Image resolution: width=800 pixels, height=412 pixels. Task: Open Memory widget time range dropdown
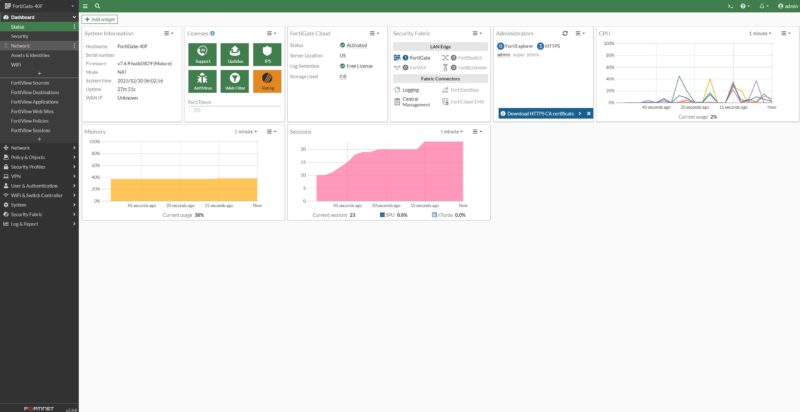pos(246,132)
